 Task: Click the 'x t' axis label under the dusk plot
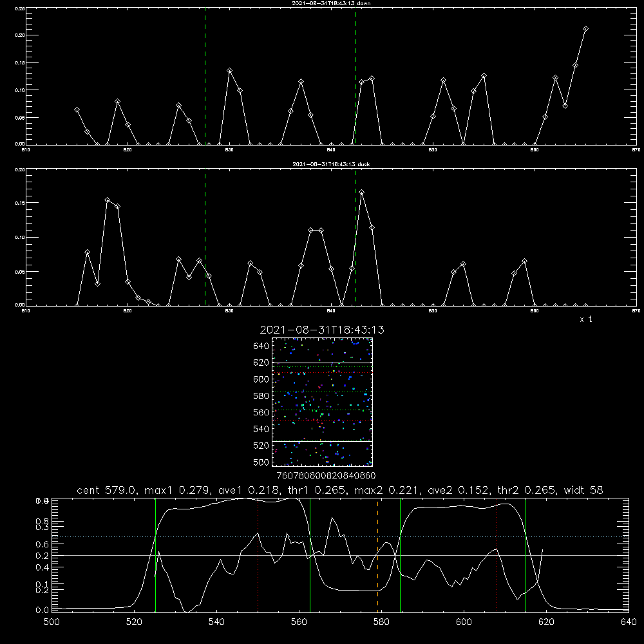[585, 319]
